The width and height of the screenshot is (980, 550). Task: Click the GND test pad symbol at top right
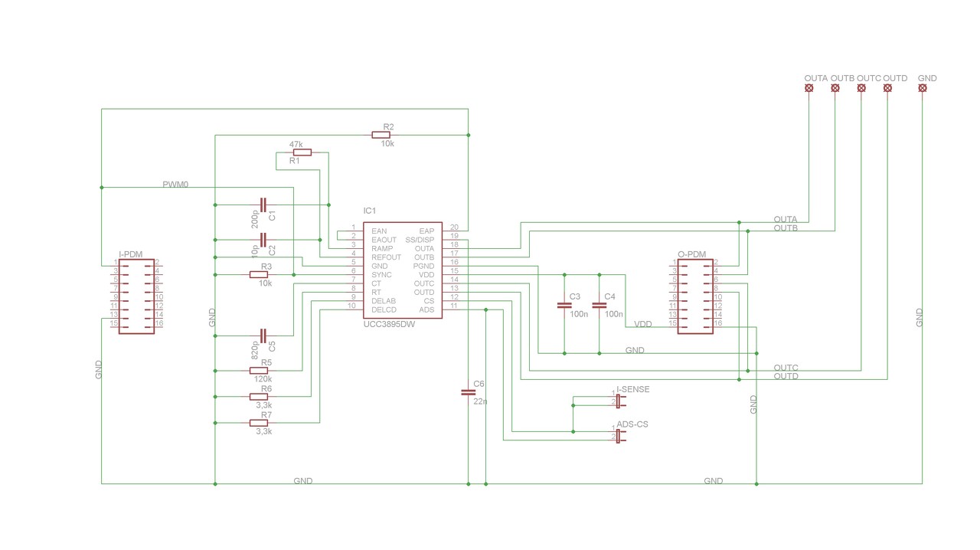922,88
